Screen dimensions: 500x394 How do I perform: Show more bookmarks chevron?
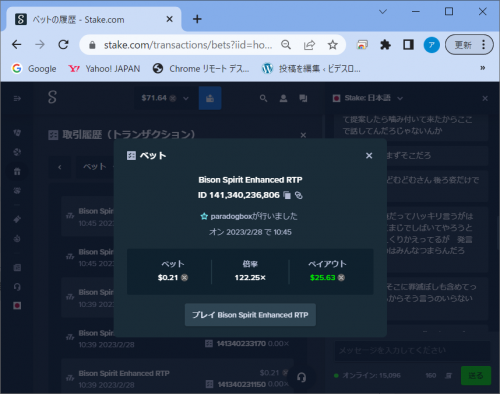tap(482, 68)
